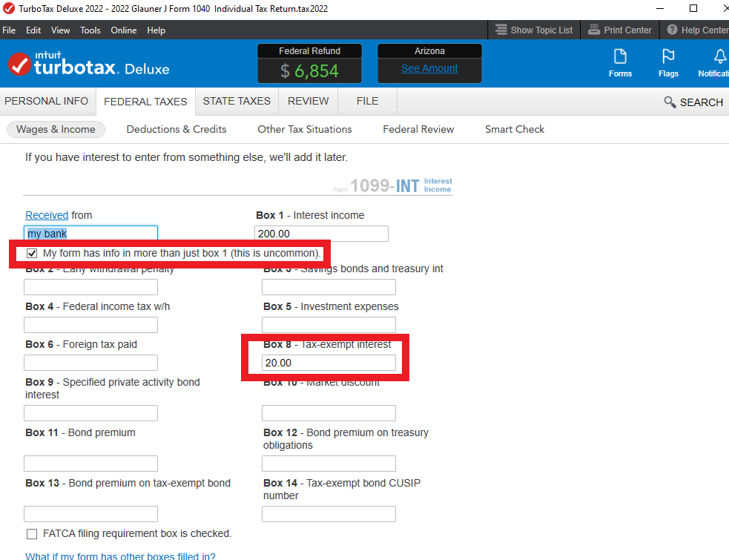729x560 pixels.
Task: Click the TurboTax checkmark logo
Action: [x=19, y=65]
